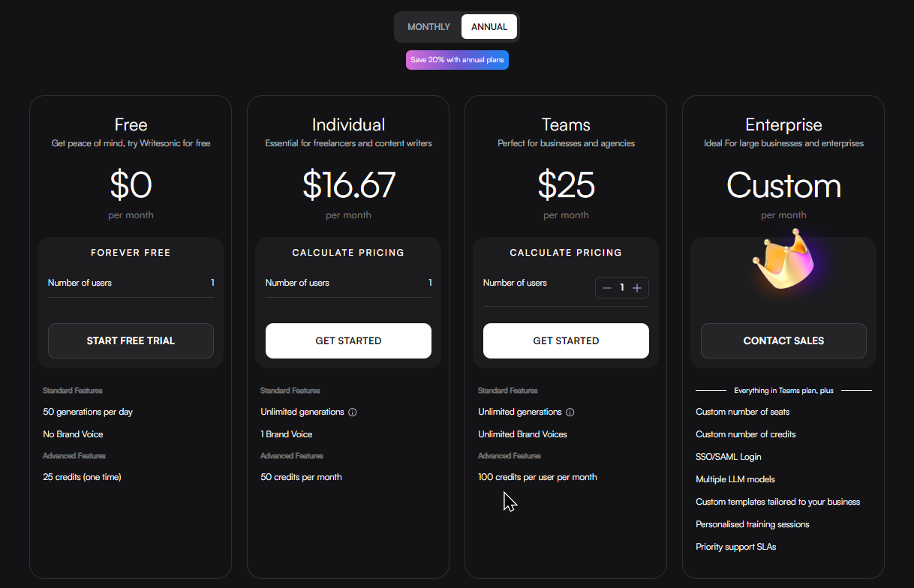914x588 pixels.
Task: Select the ANNUAL billing option
Action: [x=489, y=26]
